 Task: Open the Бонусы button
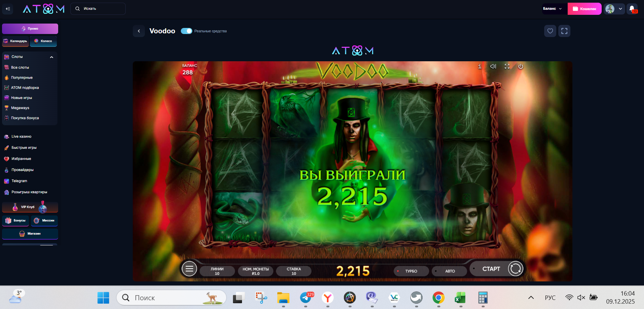tap(15, 220)
